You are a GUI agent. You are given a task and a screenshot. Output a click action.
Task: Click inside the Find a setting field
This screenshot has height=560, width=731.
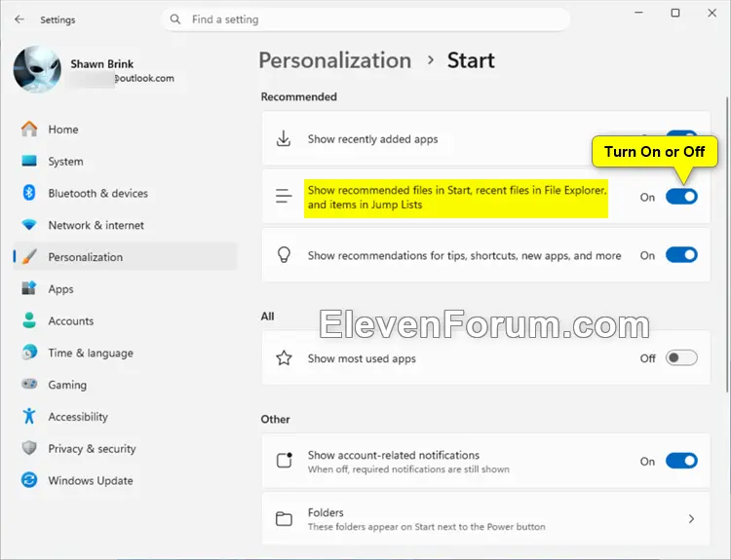(365, 19)
